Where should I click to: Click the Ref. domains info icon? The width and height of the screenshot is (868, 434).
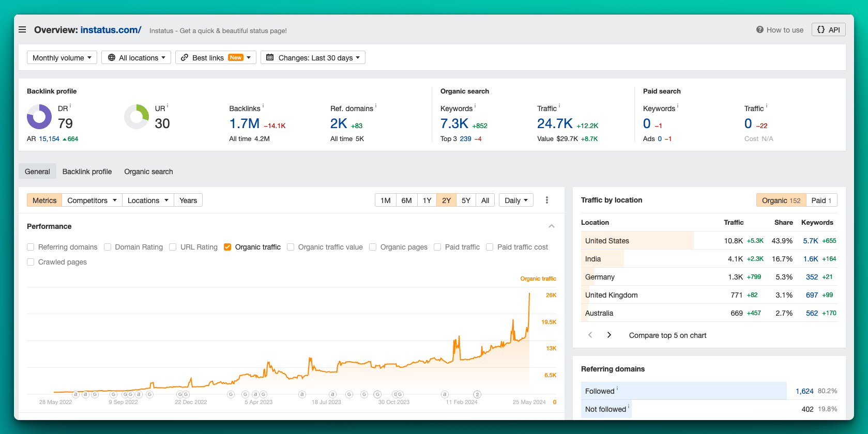(x=376, y=106)
